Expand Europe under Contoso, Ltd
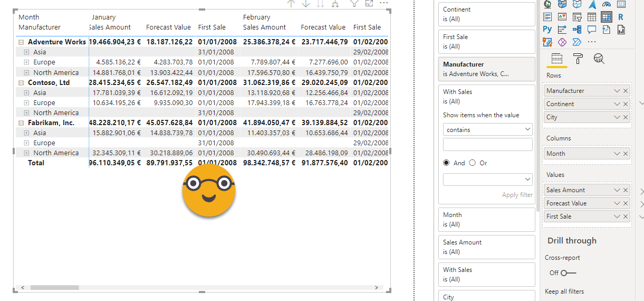 (x=26, y=102)
